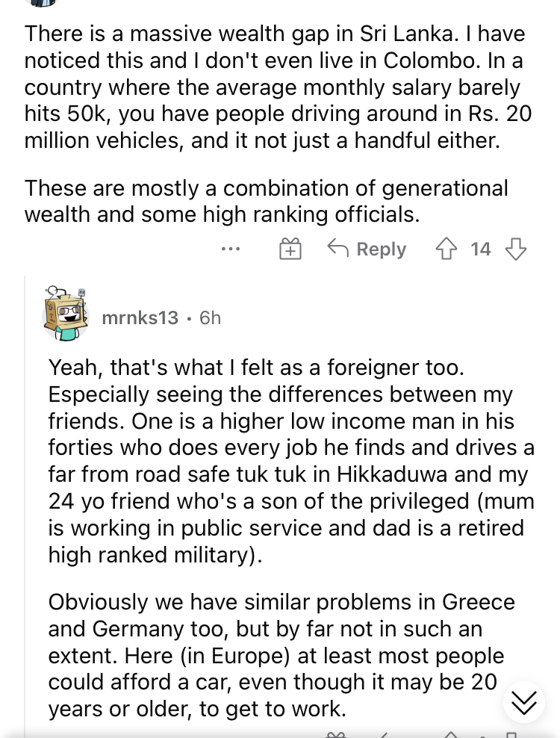Open the three-dot more options menu
Image resolution: width=560 pixels, height=738 pixels.
(231, 249)
